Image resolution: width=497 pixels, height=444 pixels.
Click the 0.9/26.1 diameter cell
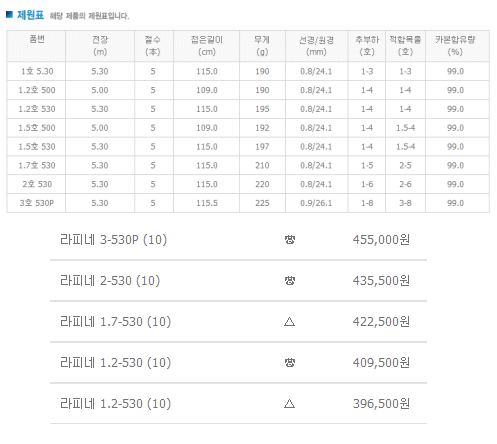(316, 203)
